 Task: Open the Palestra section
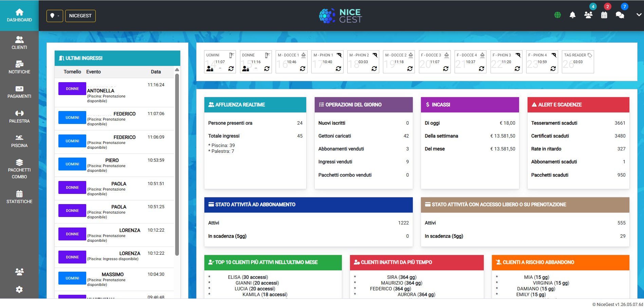(x=19, y=116)
